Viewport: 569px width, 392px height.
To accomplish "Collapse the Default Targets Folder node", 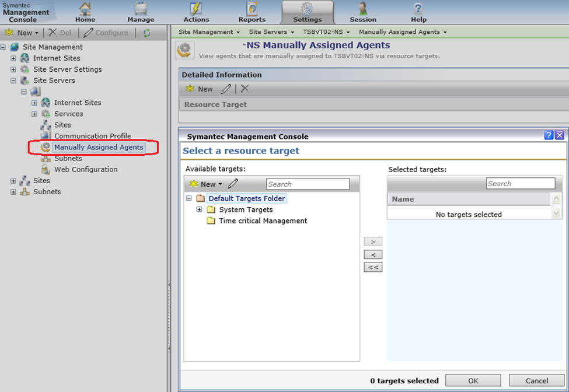I will [x=188, y=198].
